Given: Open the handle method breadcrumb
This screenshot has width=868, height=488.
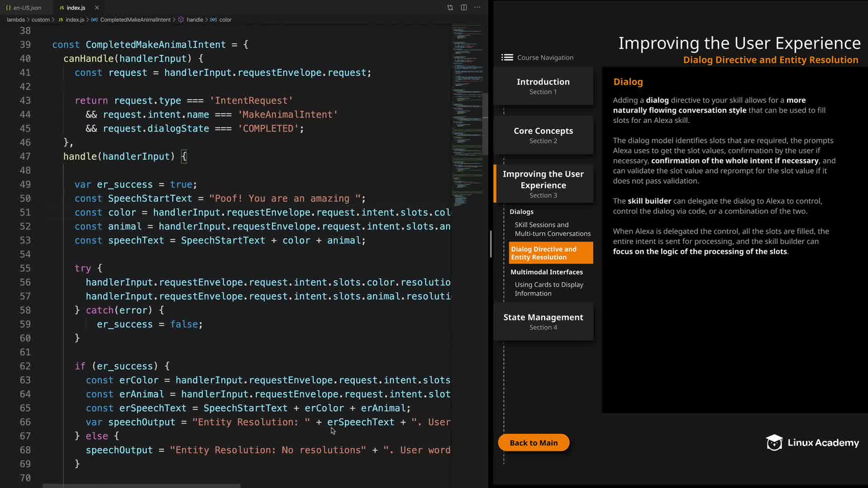Looking at the screenshot, I should pyautogui.click(x=194, y=20).
